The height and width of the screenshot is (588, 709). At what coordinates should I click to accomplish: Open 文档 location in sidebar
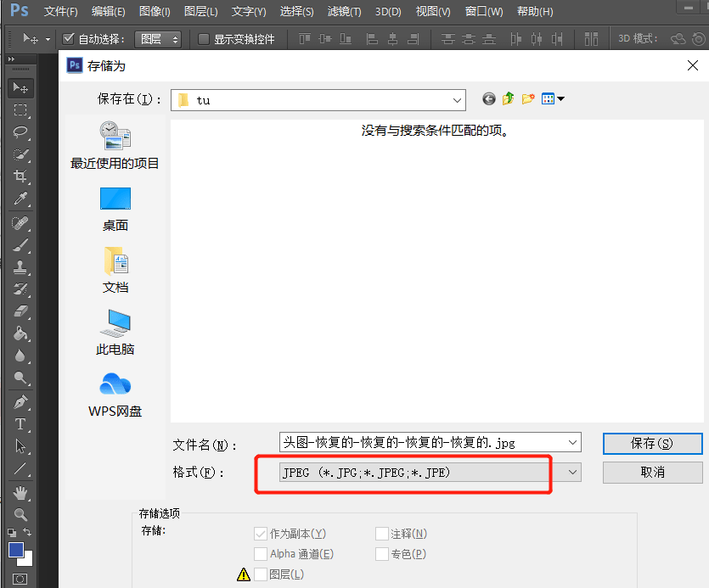pyautogui.click(x=115, y=271)
